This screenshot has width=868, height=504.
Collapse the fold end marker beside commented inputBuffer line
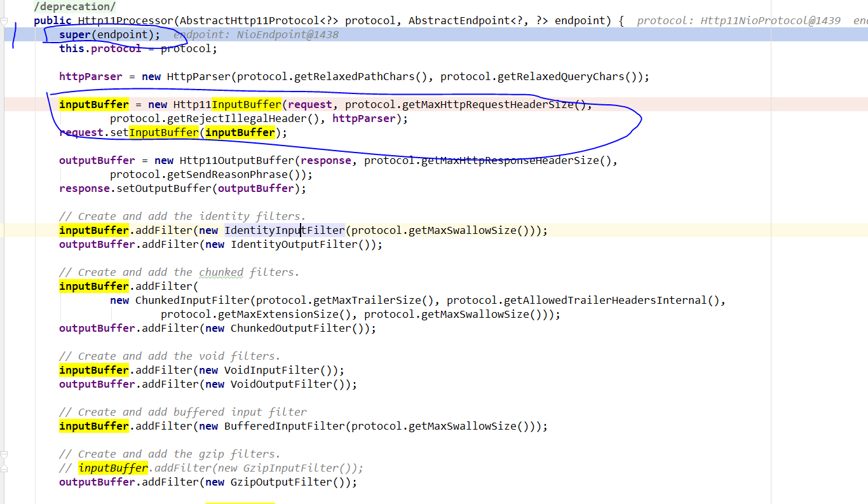pos(4,468)
